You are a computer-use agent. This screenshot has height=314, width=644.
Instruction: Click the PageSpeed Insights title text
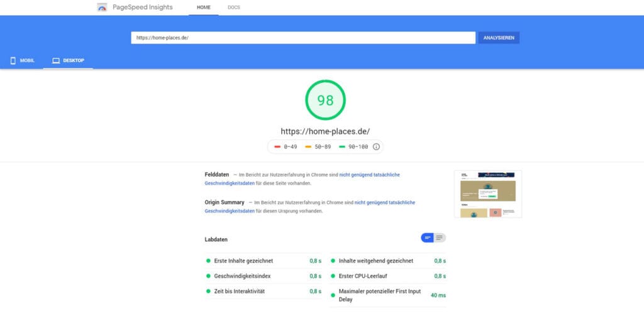tap(143, 8)
